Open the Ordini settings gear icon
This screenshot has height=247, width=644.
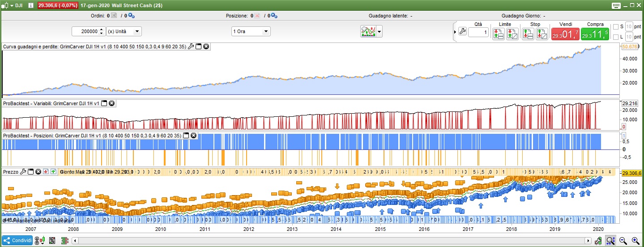pyautogui.click(x=132, y=16)
